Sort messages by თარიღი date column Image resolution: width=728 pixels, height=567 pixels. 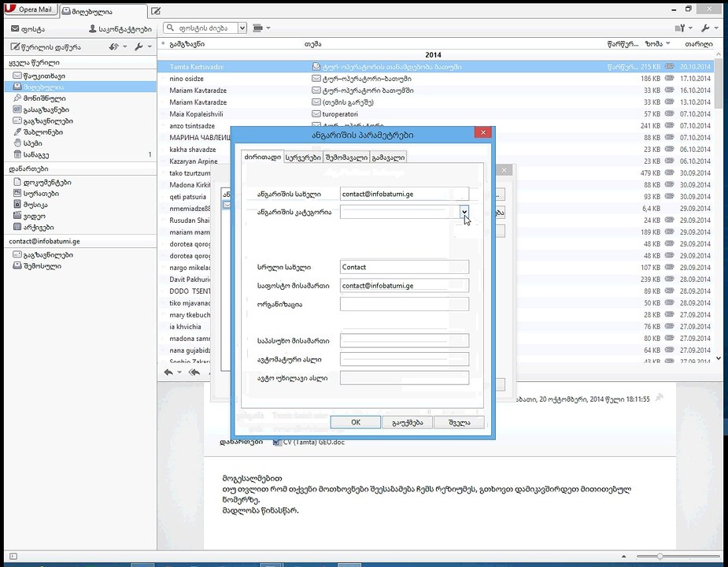pos(698,43)
